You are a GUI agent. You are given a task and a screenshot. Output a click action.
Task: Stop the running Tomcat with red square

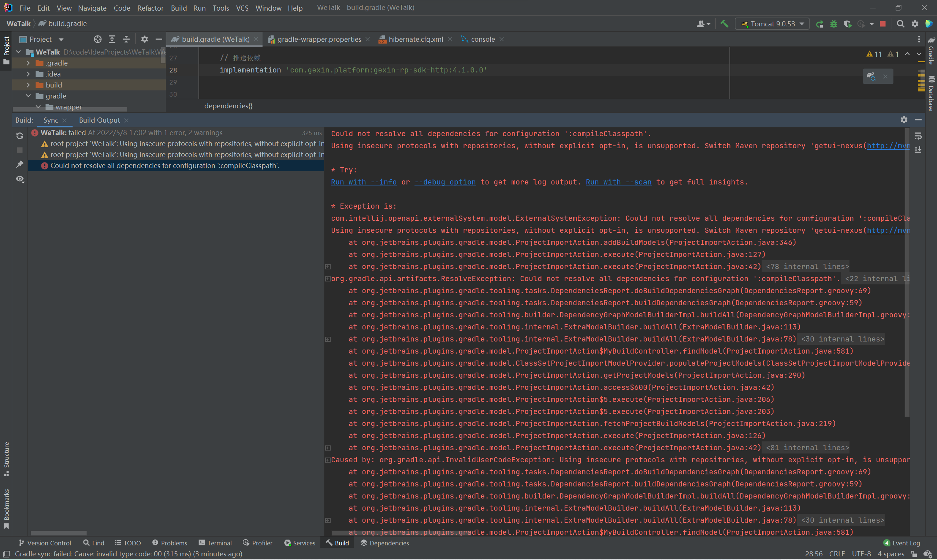click(x=883, y=24)
